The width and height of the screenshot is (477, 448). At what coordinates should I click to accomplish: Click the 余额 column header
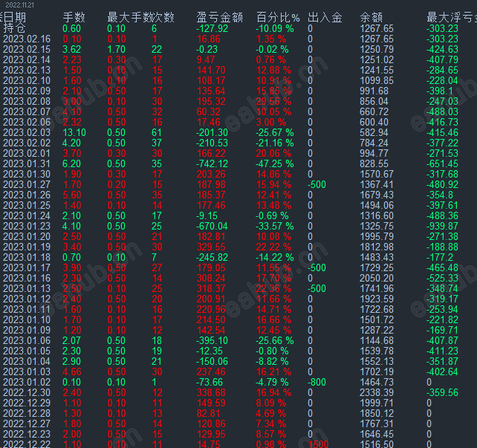pos(371,17)
